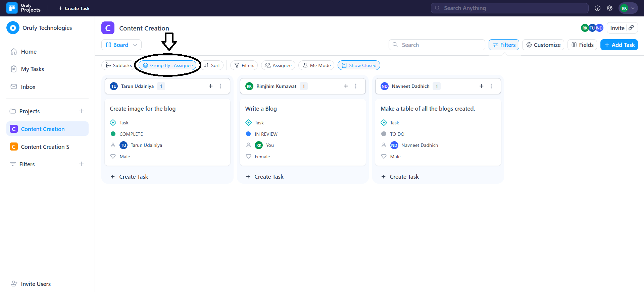Click the green COMPLETE status dot
Viewport: 644px width, 292px height.
[x=113, y=134]
